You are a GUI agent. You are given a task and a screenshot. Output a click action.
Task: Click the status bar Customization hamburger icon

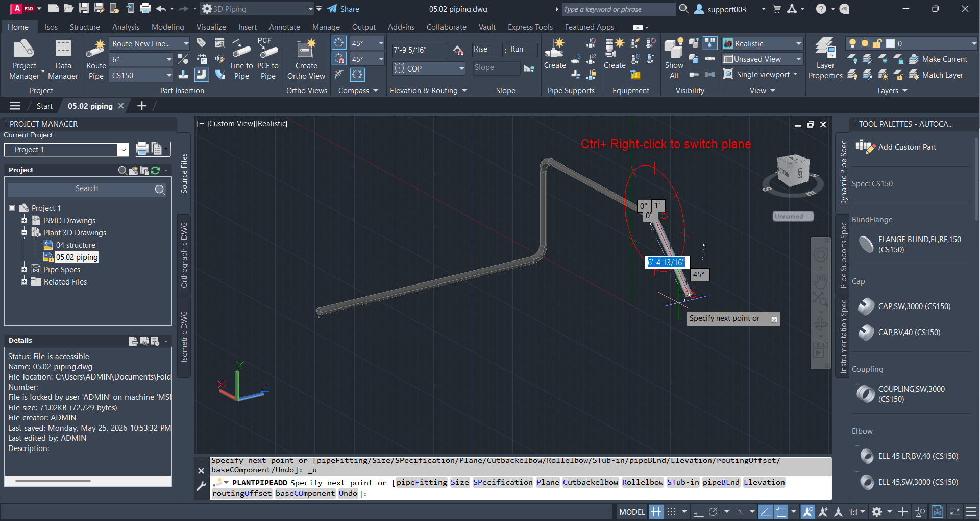[971, 512]
